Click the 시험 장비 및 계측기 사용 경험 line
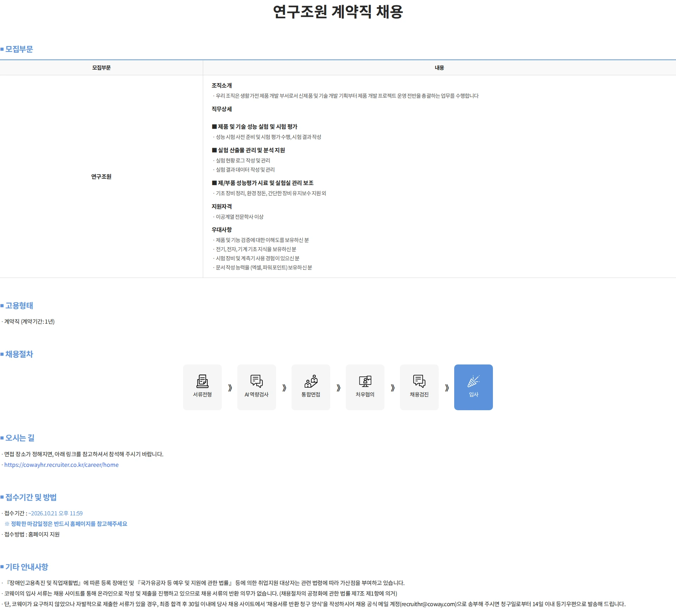 pos(256,258)
